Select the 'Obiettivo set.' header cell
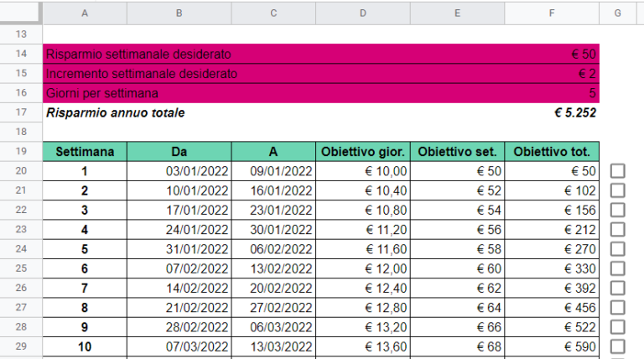This screenshot has width=644, height=359. 457,152
